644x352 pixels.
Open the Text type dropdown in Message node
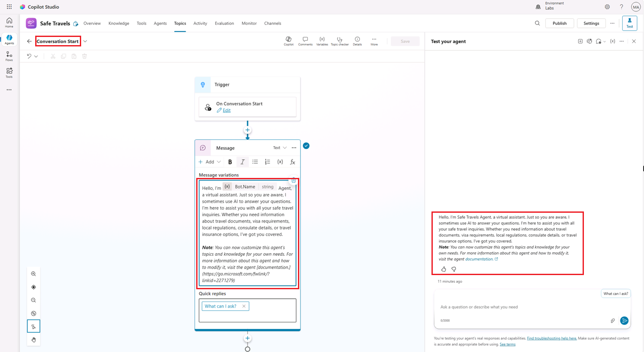[x=280, y=148]
